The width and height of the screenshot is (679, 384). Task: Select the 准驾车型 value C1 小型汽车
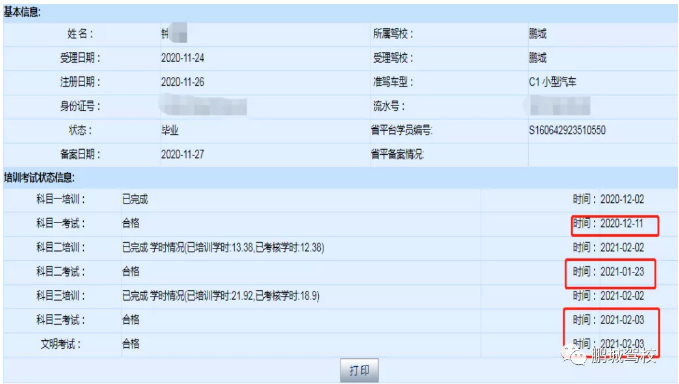[x=553, y=82]
